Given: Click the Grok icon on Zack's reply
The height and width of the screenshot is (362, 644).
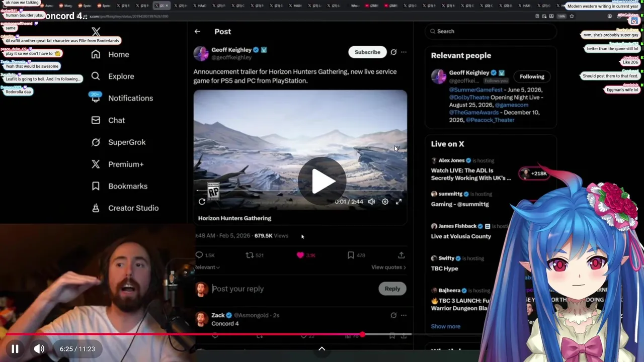Looking at the screenshot, I should click(393, 315).
